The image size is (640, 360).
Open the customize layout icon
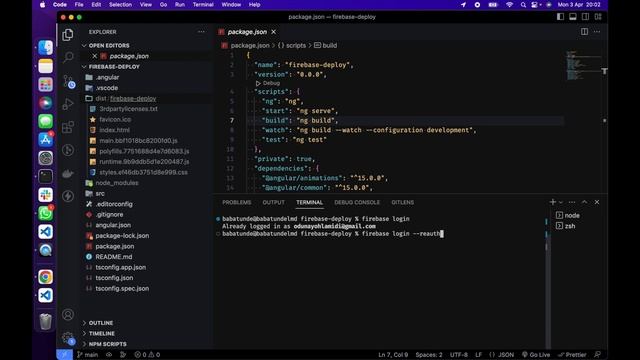click(598, 17)
